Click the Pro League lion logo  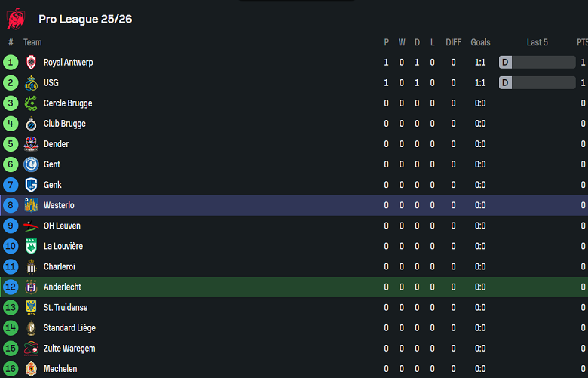point(15,18)
